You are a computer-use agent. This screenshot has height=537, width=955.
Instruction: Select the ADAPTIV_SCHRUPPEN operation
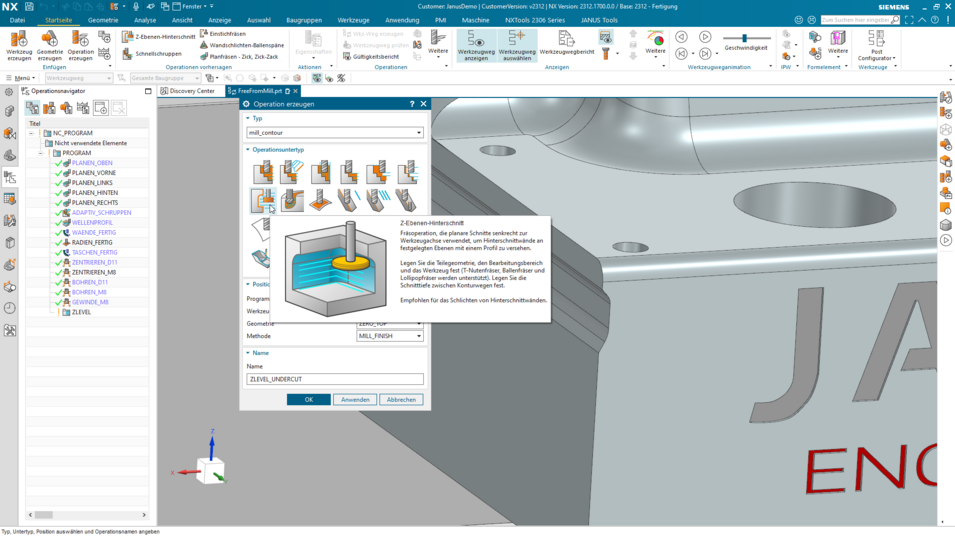click(x=102, y=212)
